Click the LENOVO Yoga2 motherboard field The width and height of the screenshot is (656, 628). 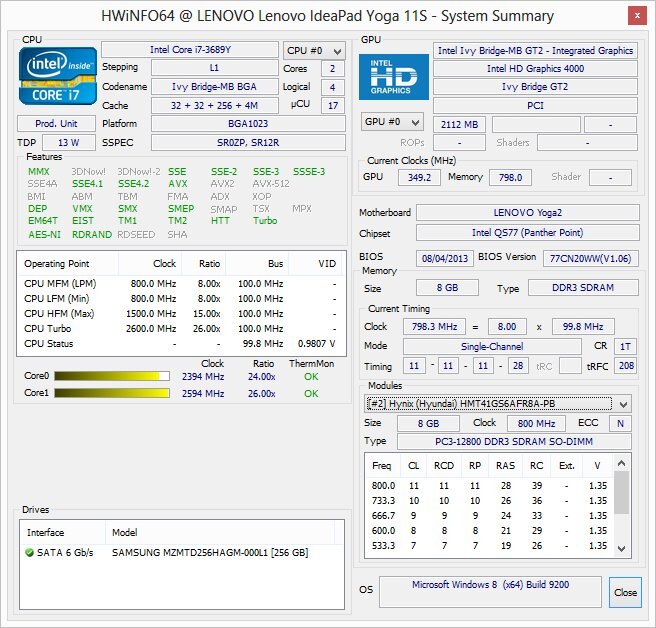pyautogui.click(x=528, y=212)
